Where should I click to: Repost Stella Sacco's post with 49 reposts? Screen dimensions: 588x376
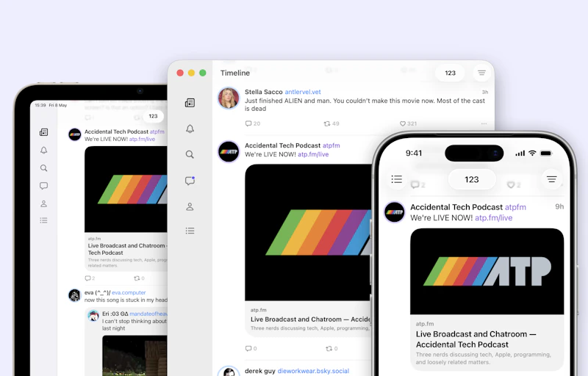point(331,123)
